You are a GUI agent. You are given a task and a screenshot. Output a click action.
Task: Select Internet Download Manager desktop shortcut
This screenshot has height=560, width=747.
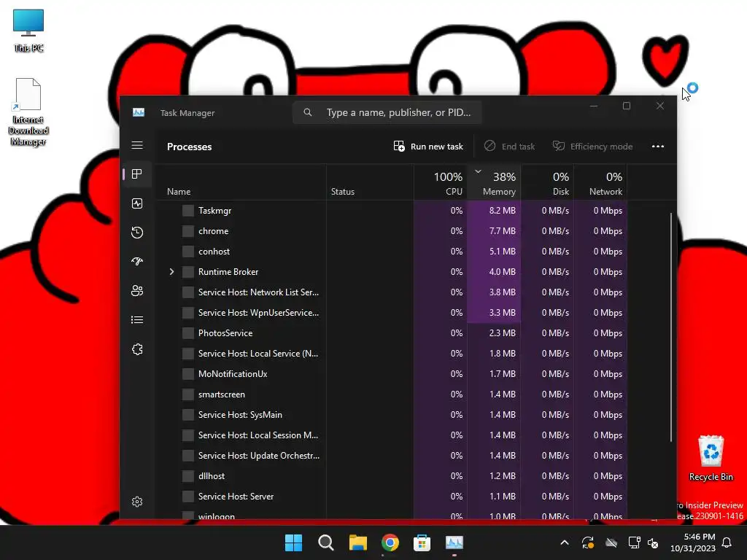[x=28, y=112]
